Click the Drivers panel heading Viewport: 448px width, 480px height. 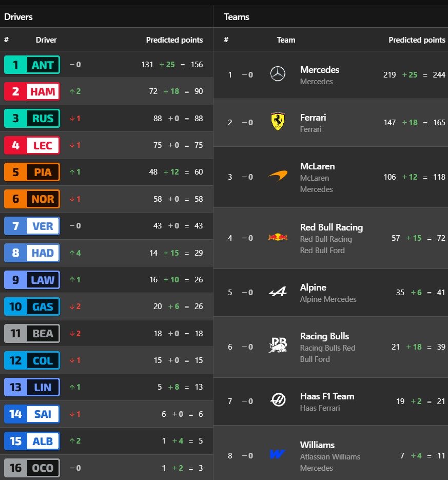click(x=18, y=17)
